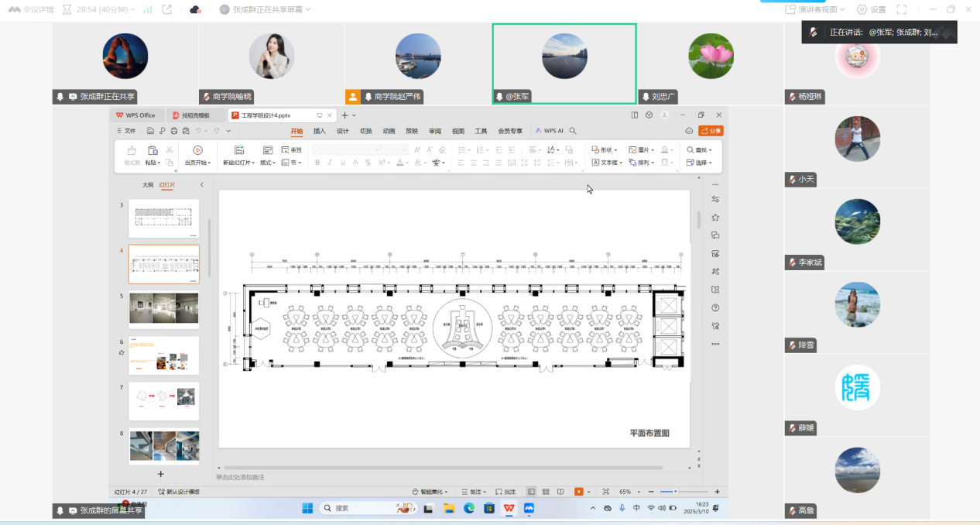Start slideshow from status bar play icon
Viewport: 980px width, 525px height.
tap(578, 492)
